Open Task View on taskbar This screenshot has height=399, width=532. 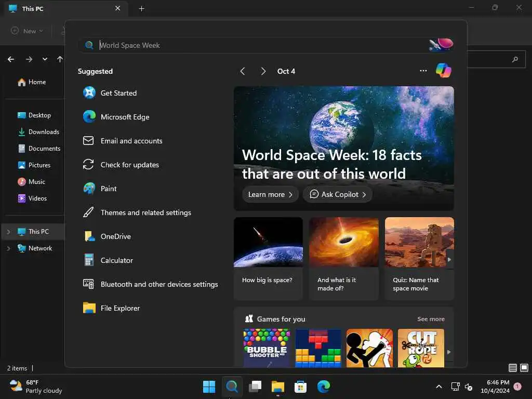tap(255, 387)
